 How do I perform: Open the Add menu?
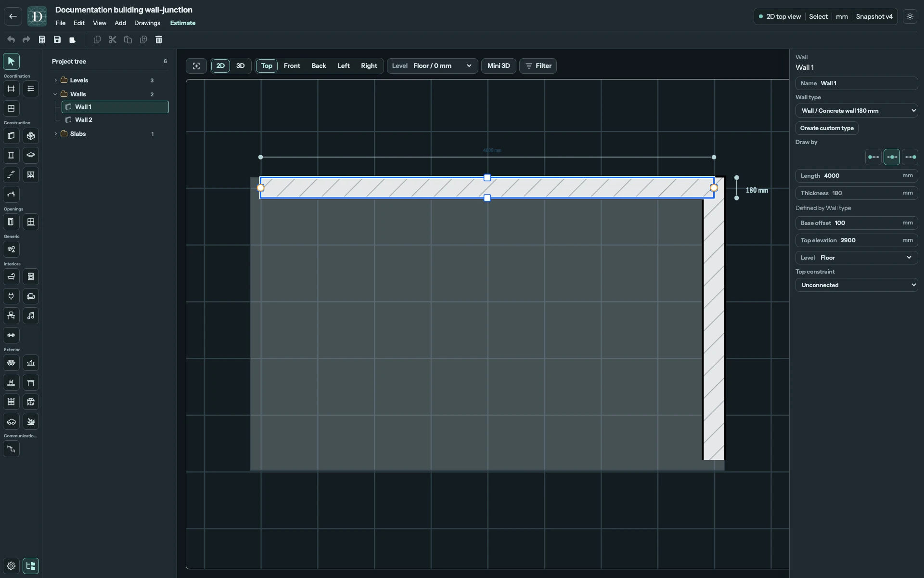(x=120, y=23)
